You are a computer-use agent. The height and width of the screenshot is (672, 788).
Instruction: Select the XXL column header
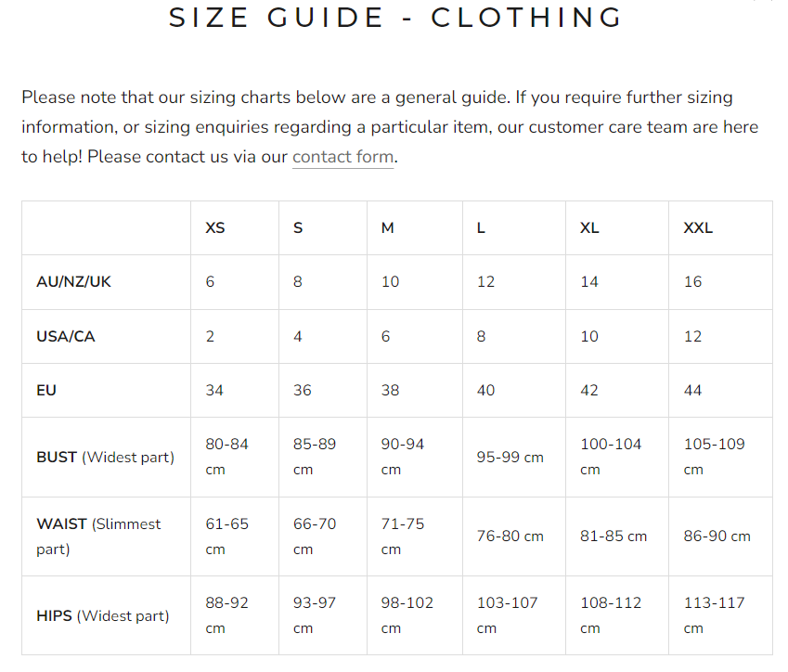698,227
